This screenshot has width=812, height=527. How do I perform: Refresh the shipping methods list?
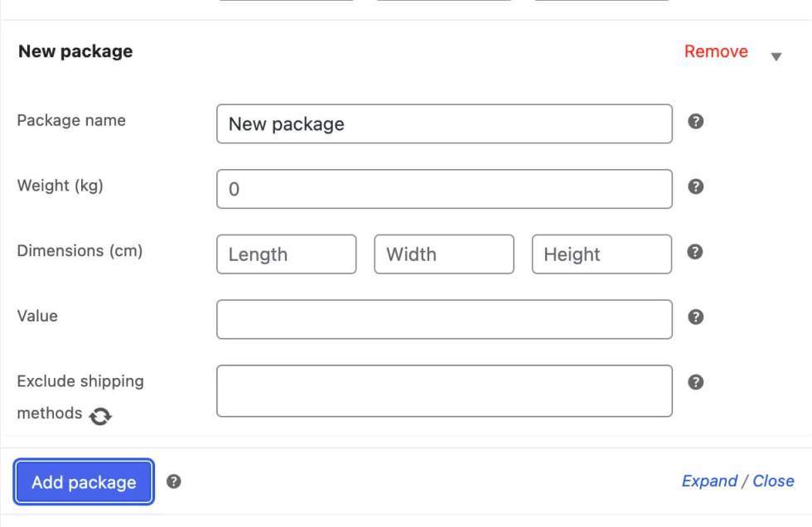pyautogui.click(x=100, y=416)
